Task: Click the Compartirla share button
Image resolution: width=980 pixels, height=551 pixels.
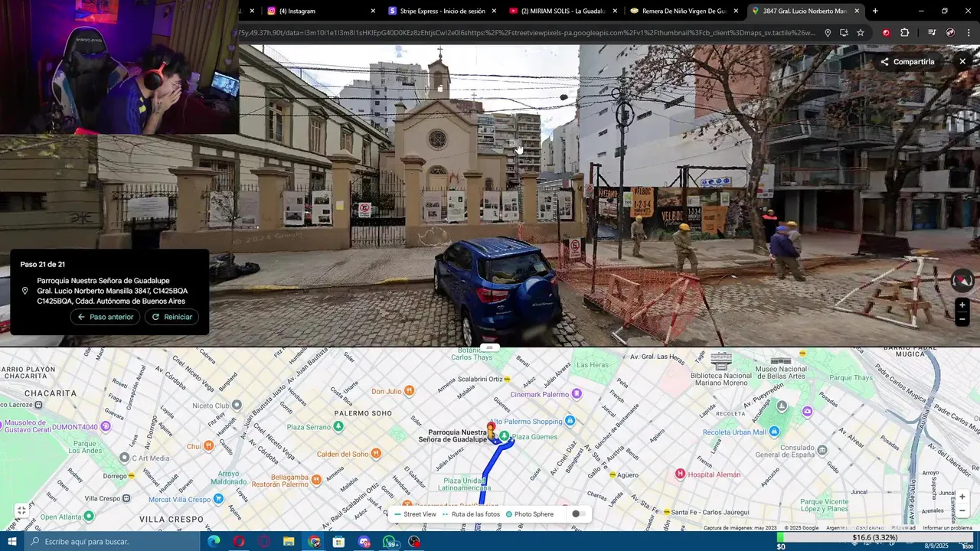Action: click(x=907, y=62)
